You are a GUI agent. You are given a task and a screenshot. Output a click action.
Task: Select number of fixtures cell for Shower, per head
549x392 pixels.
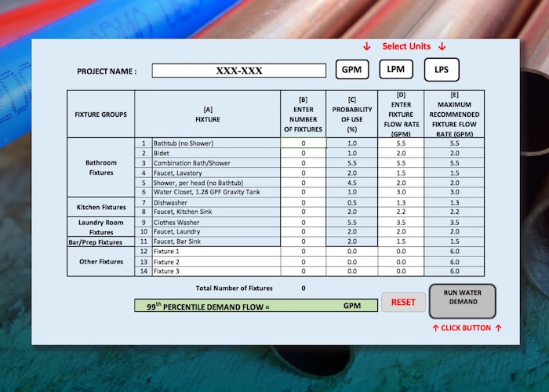coord(304,183)
